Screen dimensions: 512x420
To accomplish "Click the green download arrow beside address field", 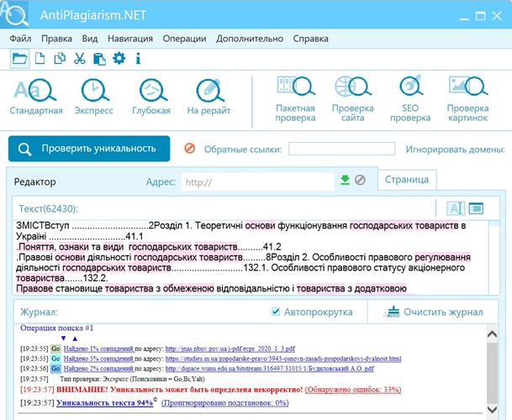I will tap(346, 180).
